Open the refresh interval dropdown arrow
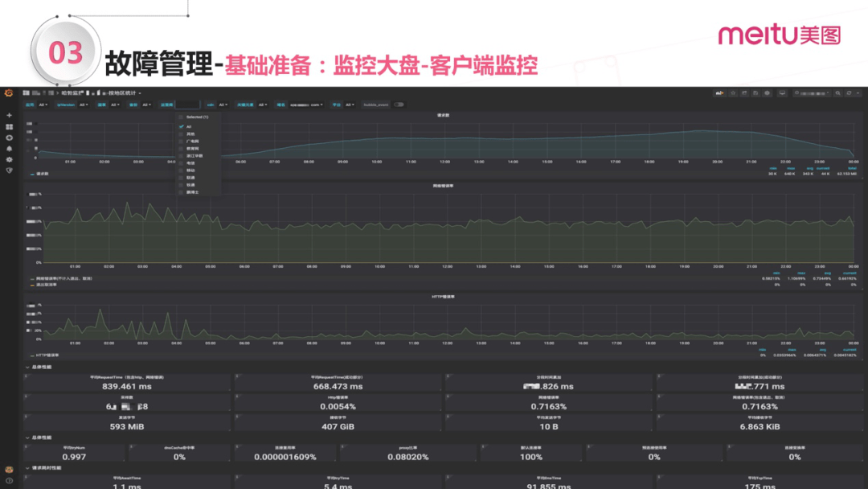The height and width of the screenshot is (489, 868). (858, 93)
